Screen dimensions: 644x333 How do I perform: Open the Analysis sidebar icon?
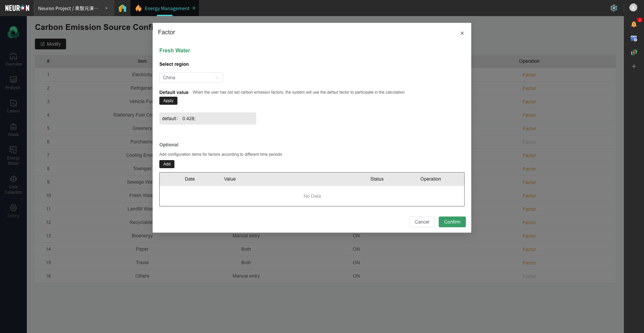[13, 83]
